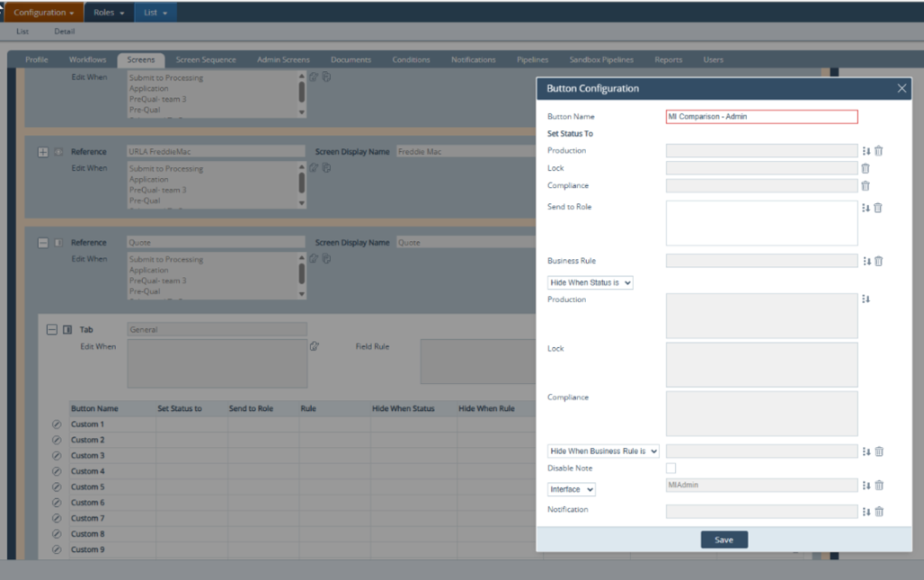
Task: Edit the Custom 8 button row
Action: pos(57,534)
